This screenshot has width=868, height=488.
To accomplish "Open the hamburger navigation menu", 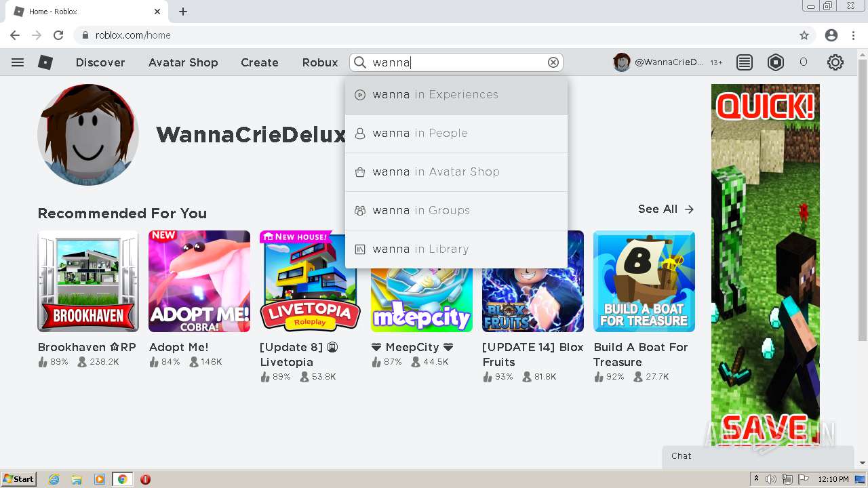I will [x=18, y=62].
